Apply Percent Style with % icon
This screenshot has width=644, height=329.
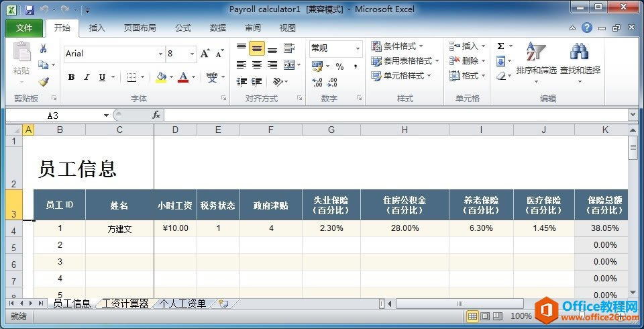[339, 66]
